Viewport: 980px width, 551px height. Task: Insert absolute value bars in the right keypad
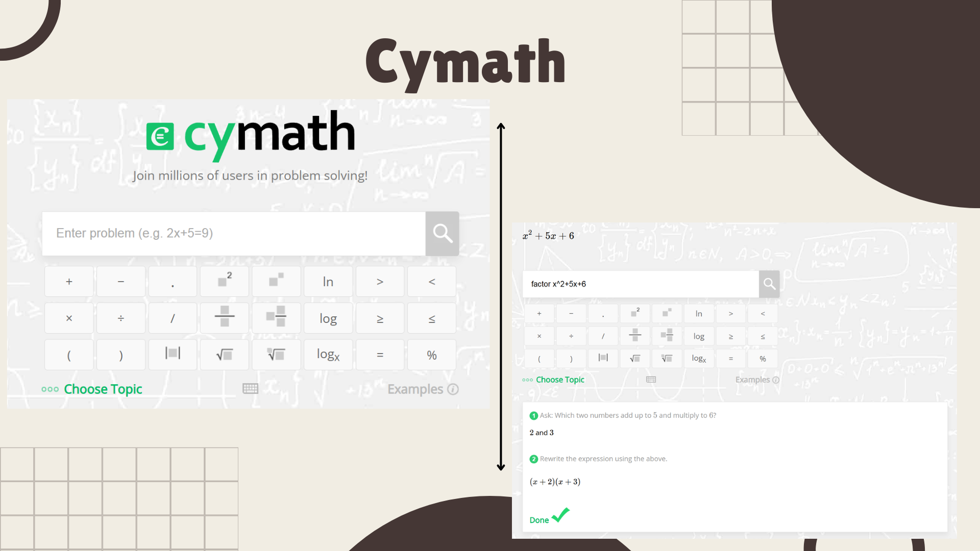pos(603,359)
